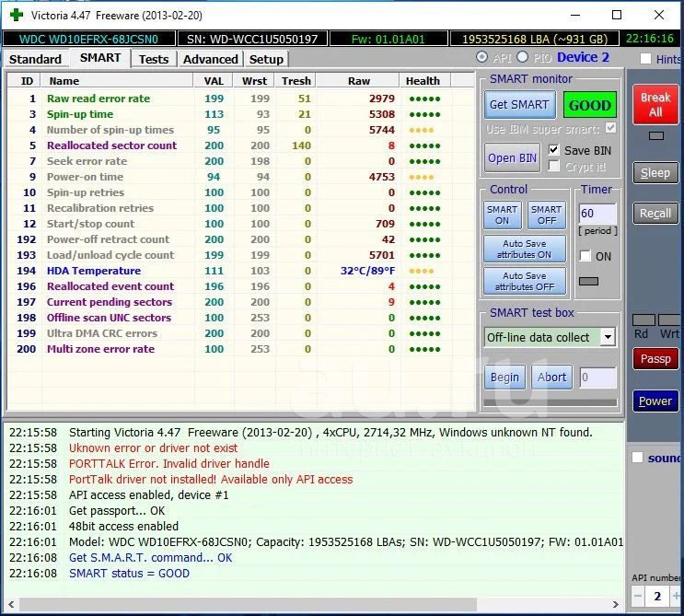Viewport: 684px width, 616px height.
Task: Edit the Timer period field showing 60
Action: [x=597, y=214]
